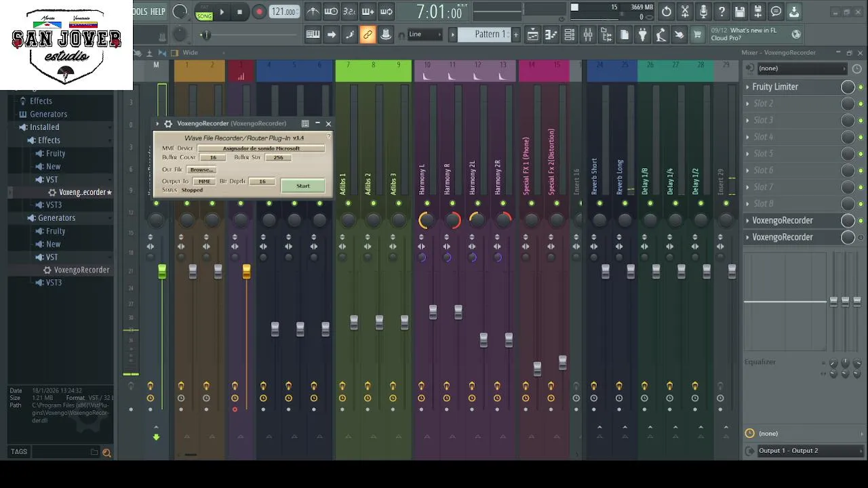Click the TAGS label in browser
The image size is (868, 488).
[x=19, y=452]
